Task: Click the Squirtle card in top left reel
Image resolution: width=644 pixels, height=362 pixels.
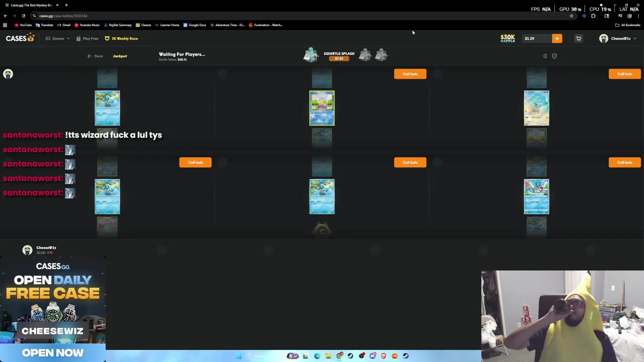Action: [108, 108]
